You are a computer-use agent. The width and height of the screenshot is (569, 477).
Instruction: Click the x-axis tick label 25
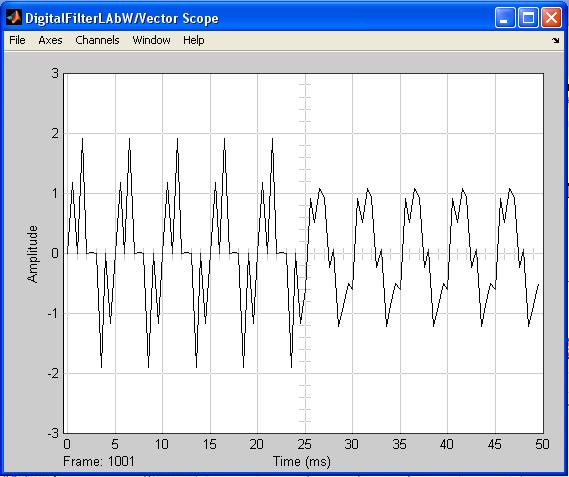click(x=304, y=444)
